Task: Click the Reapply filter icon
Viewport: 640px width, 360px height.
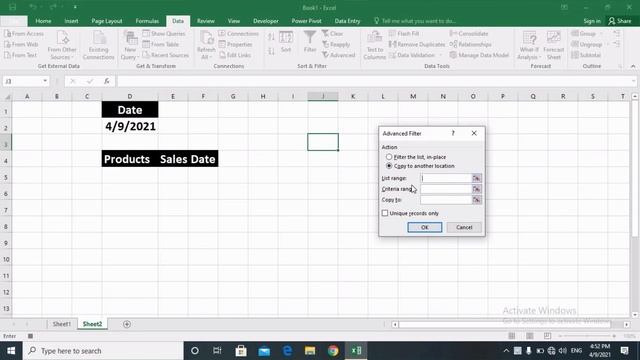Action: tap(325, 44)
